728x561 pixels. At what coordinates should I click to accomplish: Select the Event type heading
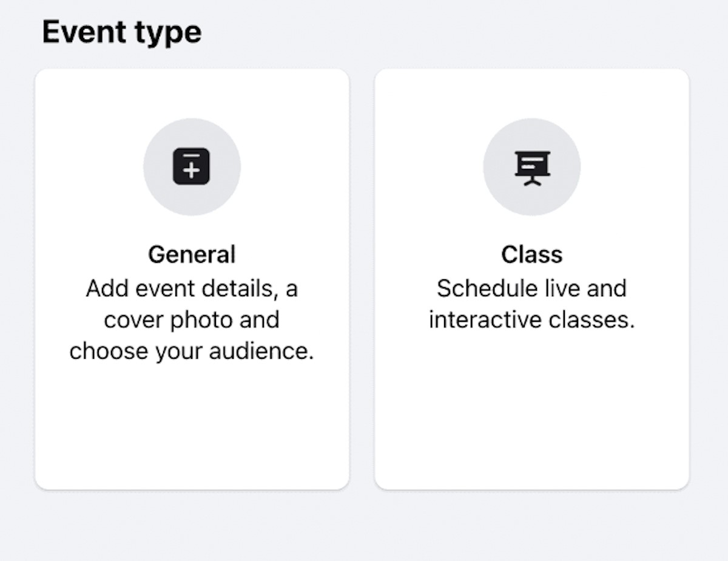coord(121,32)
